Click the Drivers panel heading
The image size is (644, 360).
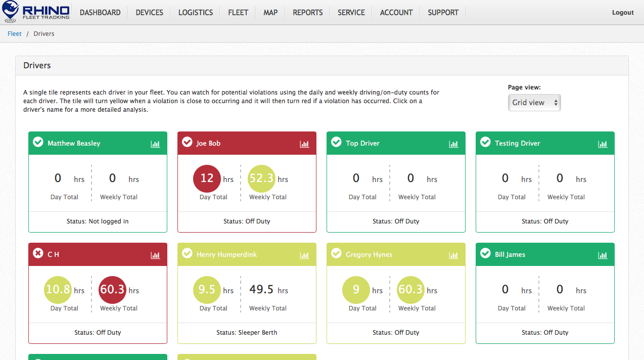tap(37, 66)
